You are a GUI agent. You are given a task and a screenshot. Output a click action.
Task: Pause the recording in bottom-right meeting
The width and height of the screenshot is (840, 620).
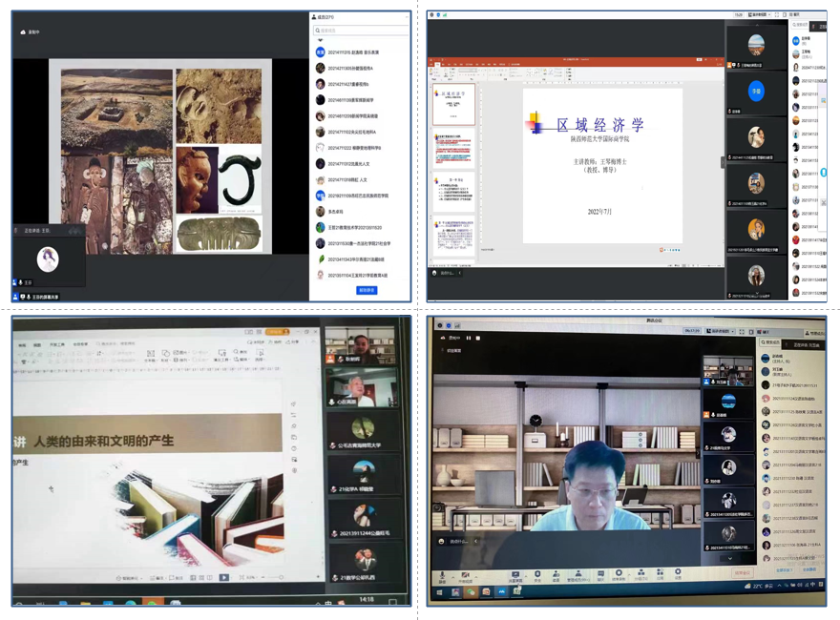469,338
